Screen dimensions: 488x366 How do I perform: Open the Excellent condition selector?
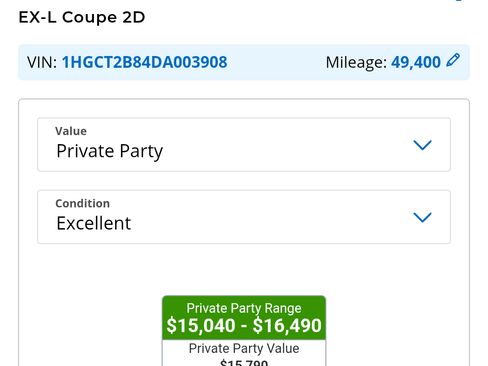click(x=244, y=217)
